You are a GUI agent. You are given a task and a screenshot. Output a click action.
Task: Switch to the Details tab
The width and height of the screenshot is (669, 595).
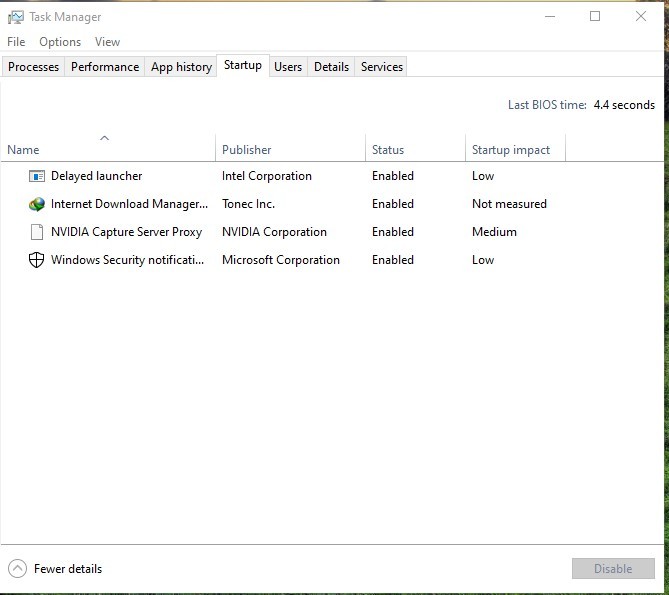pos(332,67)
